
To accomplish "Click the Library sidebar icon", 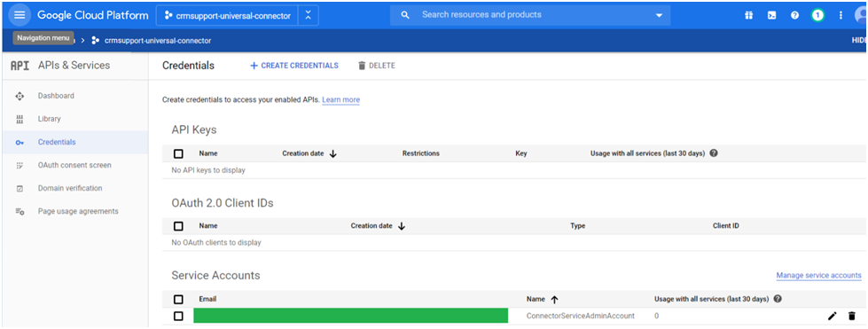I will 20,119.
